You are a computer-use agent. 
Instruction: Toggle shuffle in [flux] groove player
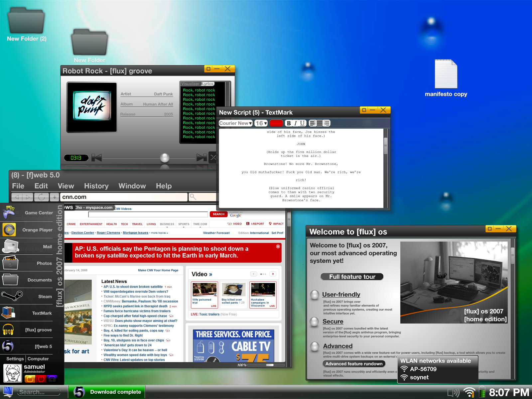click(213, 157)
